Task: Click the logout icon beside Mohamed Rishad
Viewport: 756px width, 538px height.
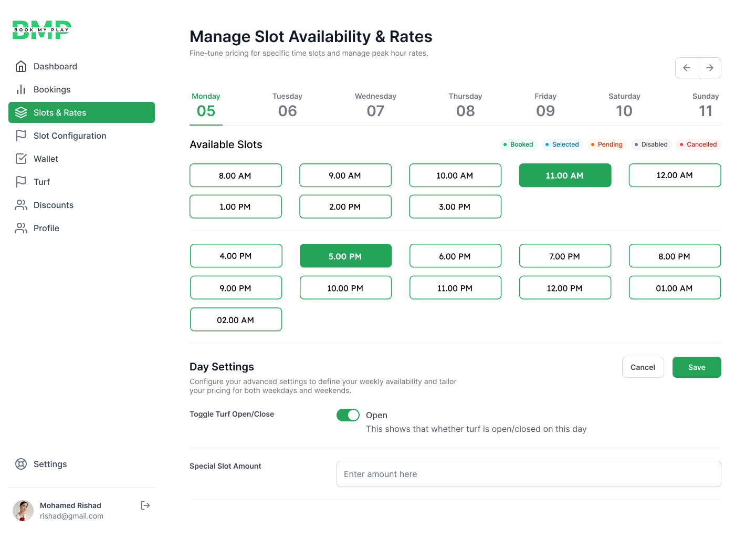Action: coord(145,505)
